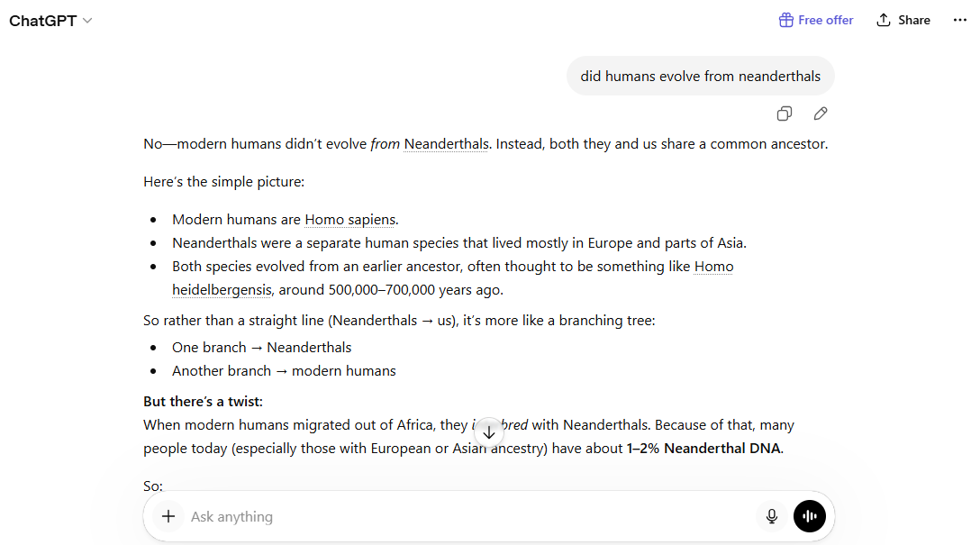The height and width of the screenshot is (545, 980).
Task: Start voice mode with the black waveform button
Action: pyautogui.click(x=810, y=516)
